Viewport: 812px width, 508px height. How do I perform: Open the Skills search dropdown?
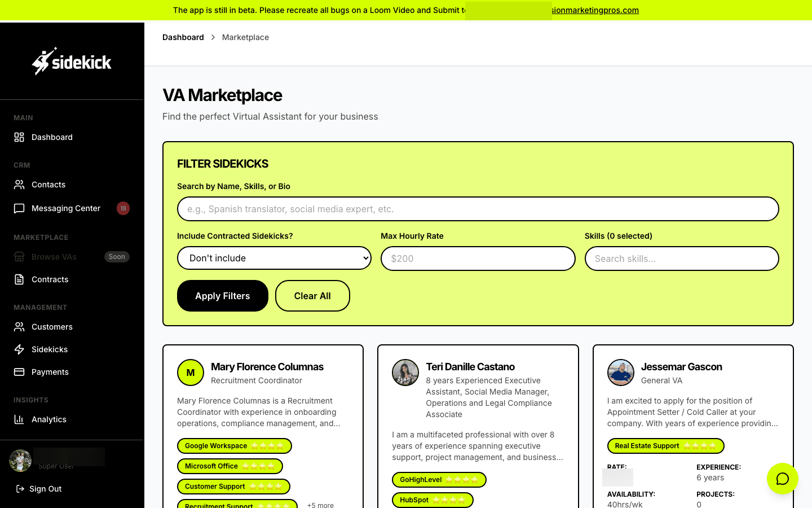(x=681, y=259)
